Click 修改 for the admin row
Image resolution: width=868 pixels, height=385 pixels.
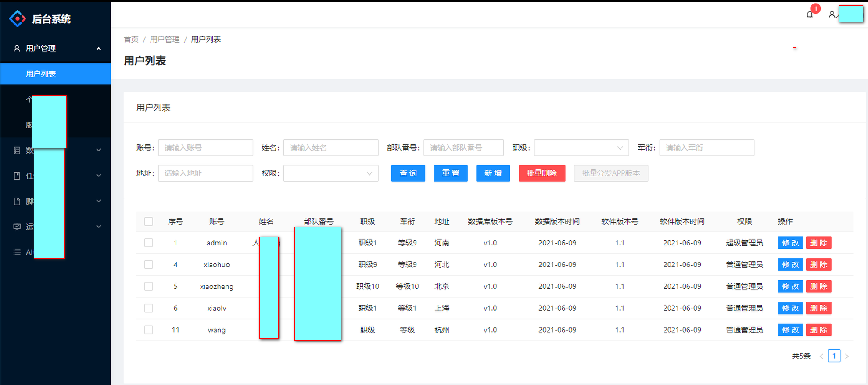[790, 243]
